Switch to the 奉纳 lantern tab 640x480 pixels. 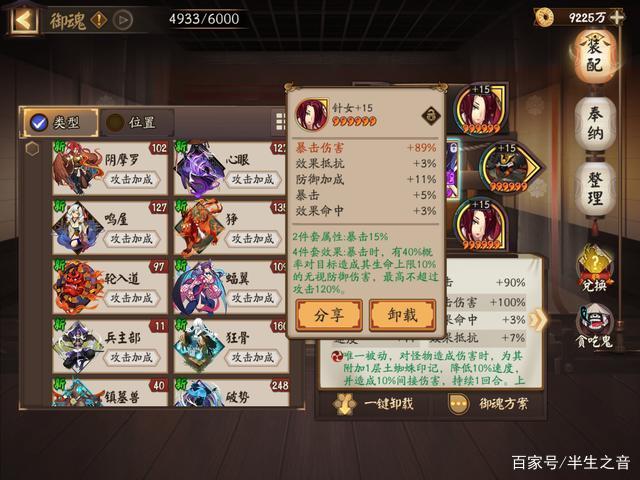click(x=595, y=124)
